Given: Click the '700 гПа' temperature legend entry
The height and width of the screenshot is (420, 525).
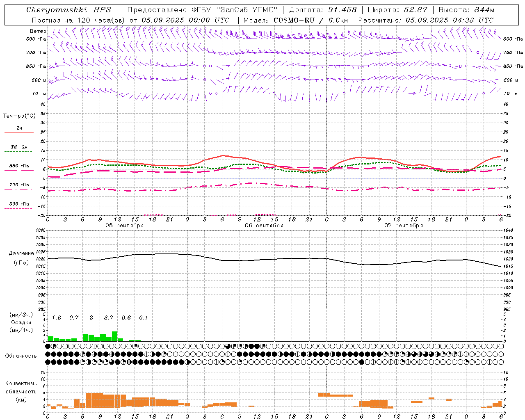Looking at the screenshot, I should click(x=19, y=185).
